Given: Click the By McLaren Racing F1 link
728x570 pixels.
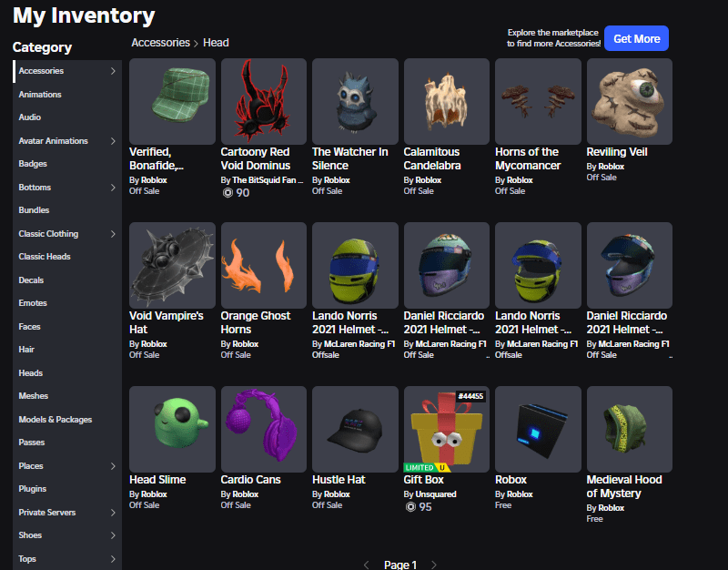Looking at the screenshot, I should coord(359,344).
